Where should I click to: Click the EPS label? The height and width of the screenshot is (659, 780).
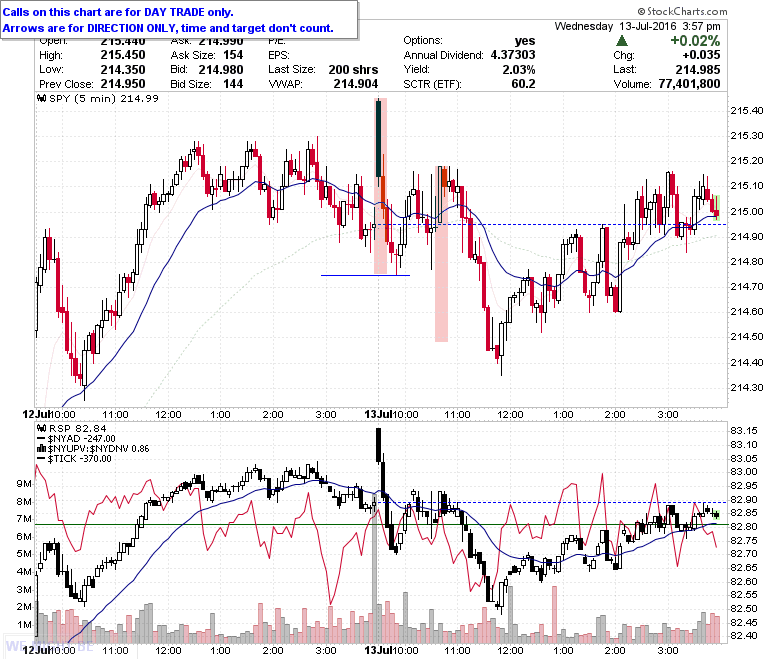click(279, 55)
